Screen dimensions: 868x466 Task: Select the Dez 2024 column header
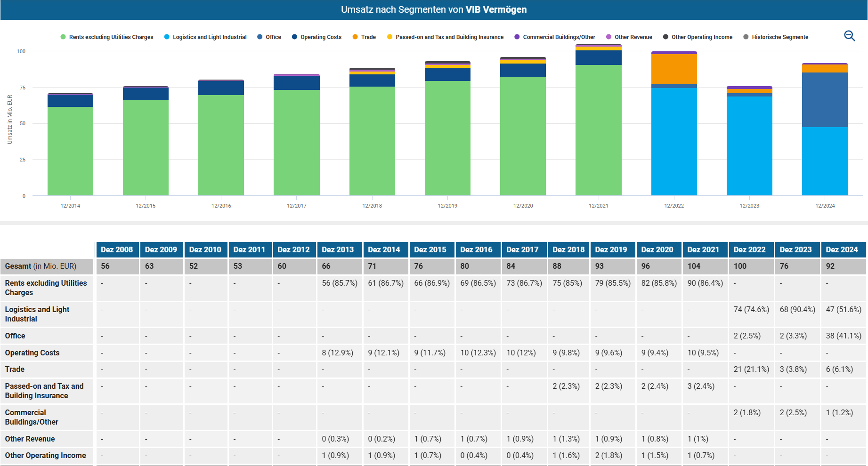pyautogui.click(x=842, y=249)
